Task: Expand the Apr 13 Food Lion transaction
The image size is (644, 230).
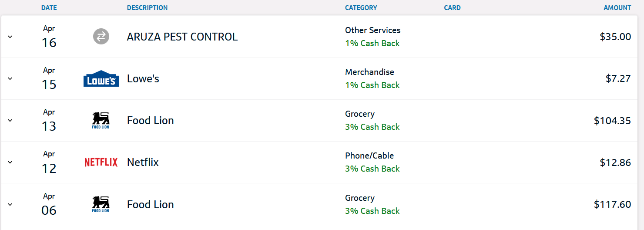Action: coord(10,121)
